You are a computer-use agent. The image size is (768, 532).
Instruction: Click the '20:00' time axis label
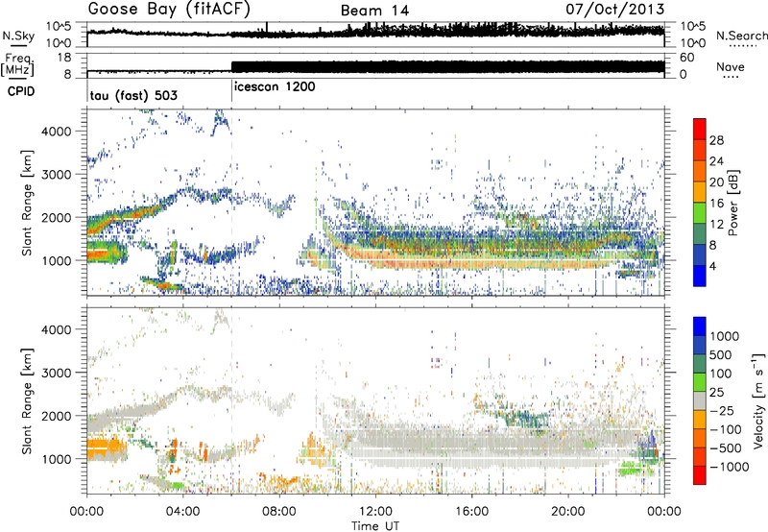click(567, 512)
